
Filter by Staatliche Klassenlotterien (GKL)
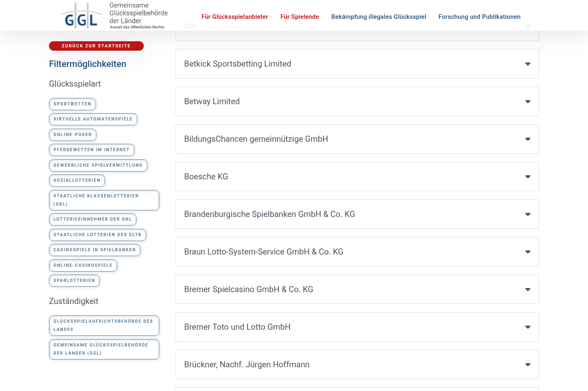[104, 200]
